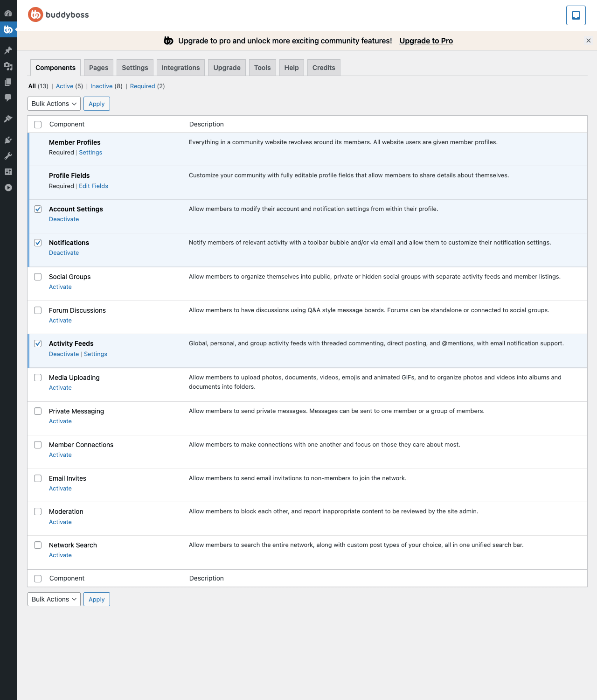Activate the Moderation component
This screenshot has height=700, width=597.
(x=60, y=522)
